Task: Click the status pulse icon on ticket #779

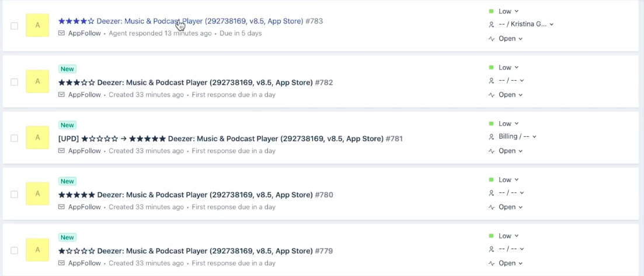Action: (491, 263)
